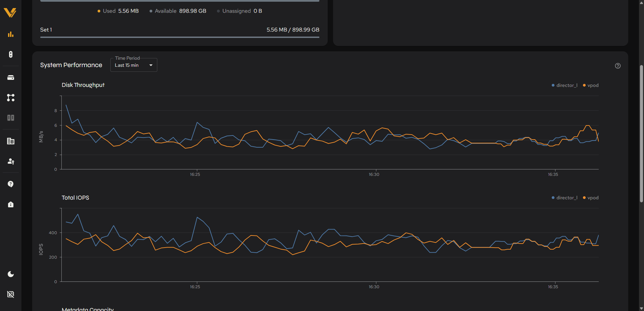Toggle vpod series in Total IOPS legend
Screen dimensions: 644x311
(x=591, y=198)
